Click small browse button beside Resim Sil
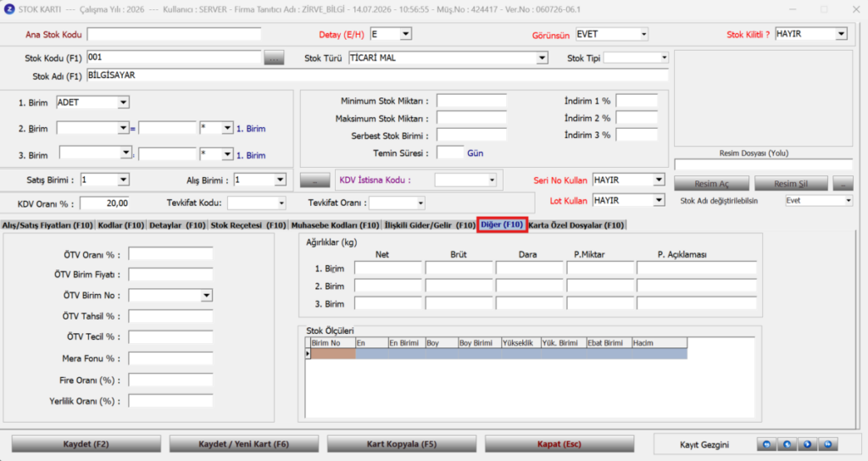 click(843, 184)
